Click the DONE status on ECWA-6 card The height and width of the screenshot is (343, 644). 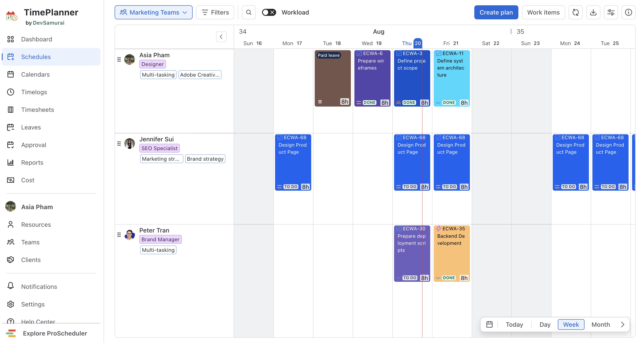tap(370, 103)
